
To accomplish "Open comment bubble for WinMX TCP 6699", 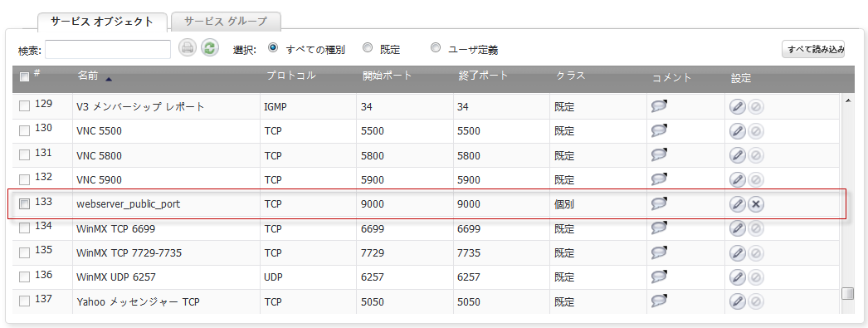I will 659,228.
